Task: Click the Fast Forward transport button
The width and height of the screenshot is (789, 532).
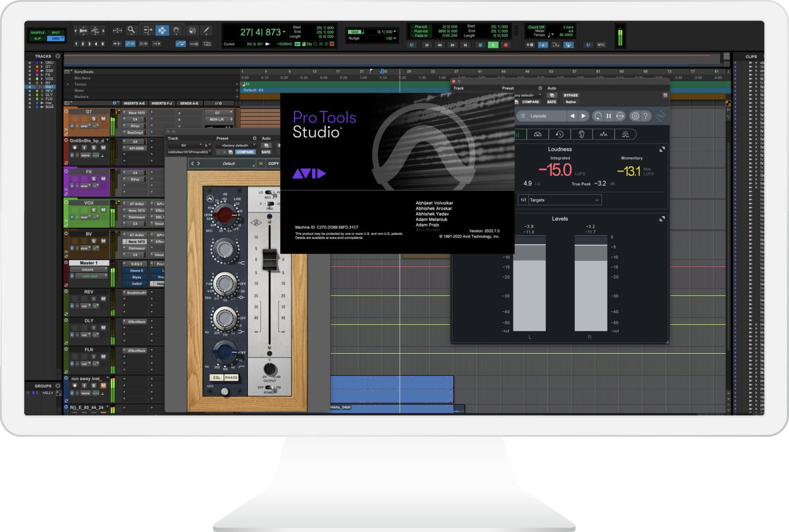Action: (453, 45)
